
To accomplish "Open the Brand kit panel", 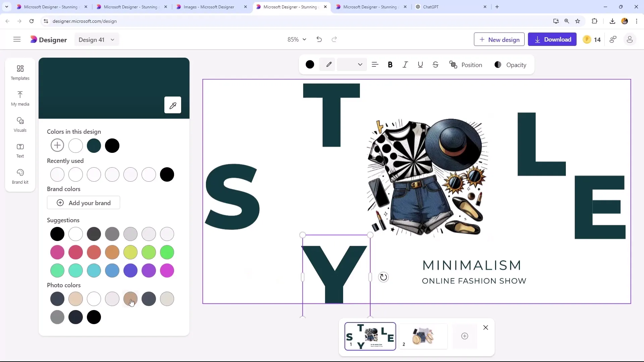I will (x=20, y=177).
